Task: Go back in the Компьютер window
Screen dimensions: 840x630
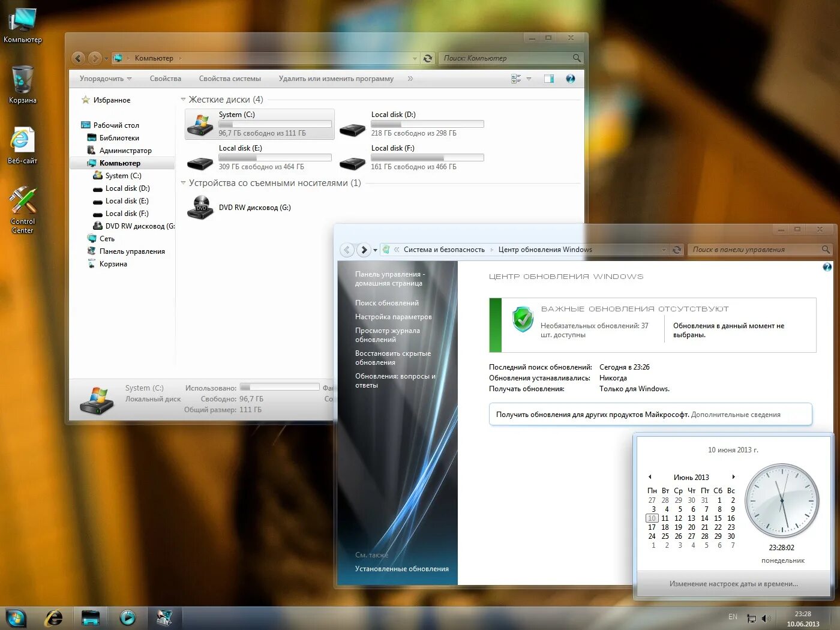Action: [x=78, y=58]
